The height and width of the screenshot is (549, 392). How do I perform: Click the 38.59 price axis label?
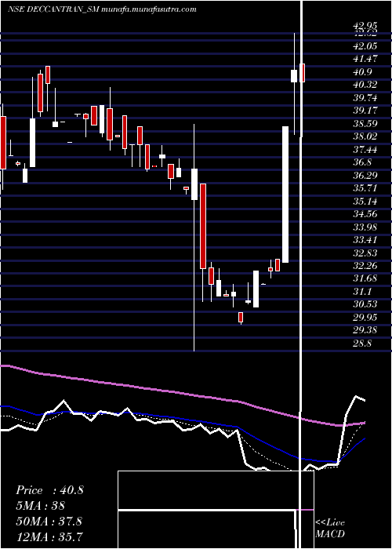click(365, 124)
